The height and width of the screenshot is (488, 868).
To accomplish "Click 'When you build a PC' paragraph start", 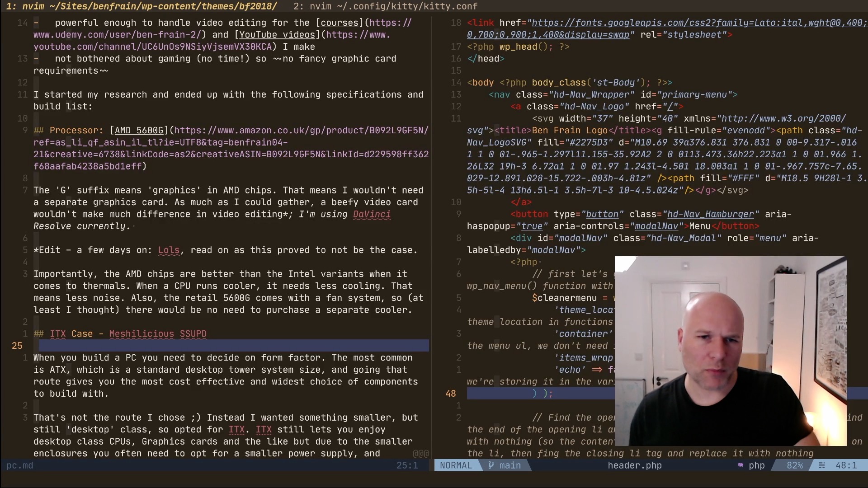I will [x=85, y=358].
